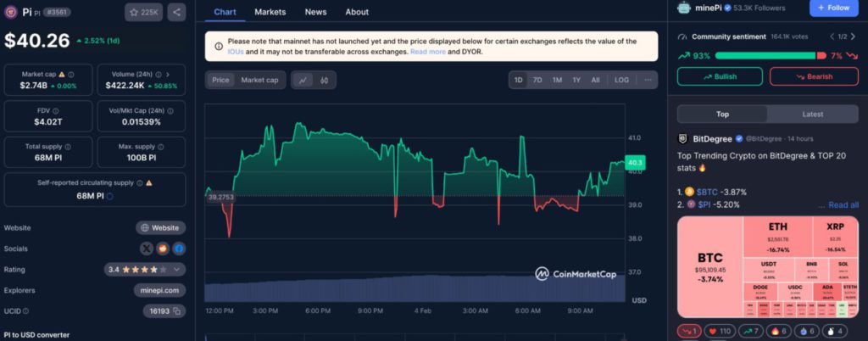Click the green bullish sentiment bar
The image size is (868, 341).
[x=765, y=55]
